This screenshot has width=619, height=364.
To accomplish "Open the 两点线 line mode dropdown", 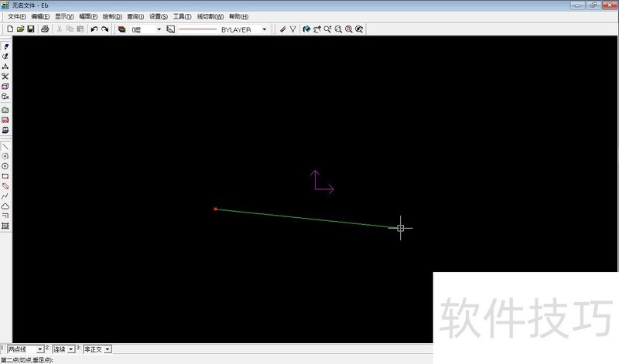I will coord(40,349).
